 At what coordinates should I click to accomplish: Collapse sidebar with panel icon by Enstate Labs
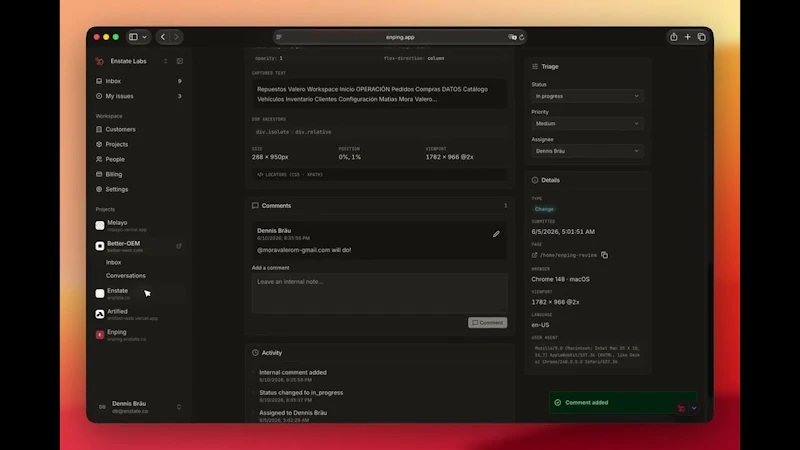pos(180,61)
